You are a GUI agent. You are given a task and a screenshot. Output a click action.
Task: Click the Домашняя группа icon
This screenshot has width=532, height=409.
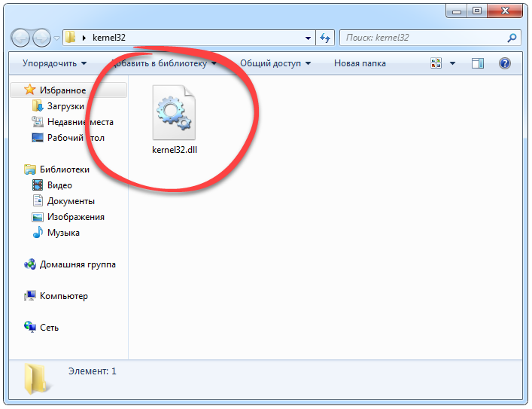tap(30, 264)
